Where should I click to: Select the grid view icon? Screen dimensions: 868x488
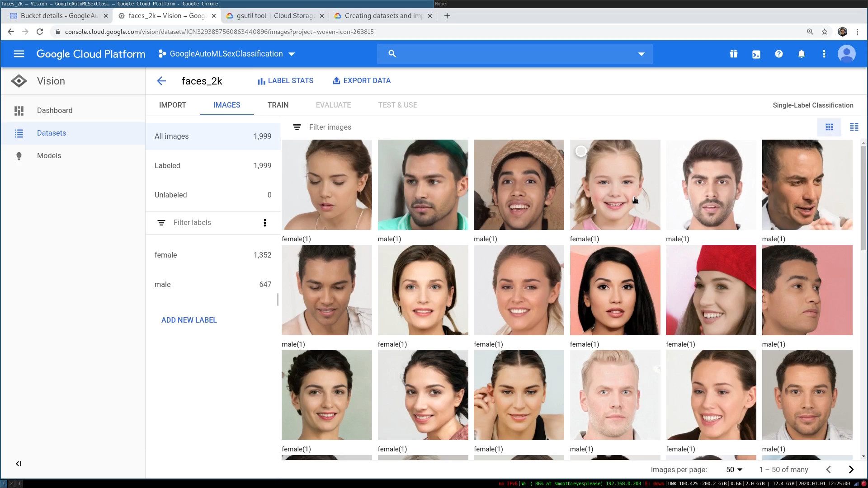tap(829, 127)
